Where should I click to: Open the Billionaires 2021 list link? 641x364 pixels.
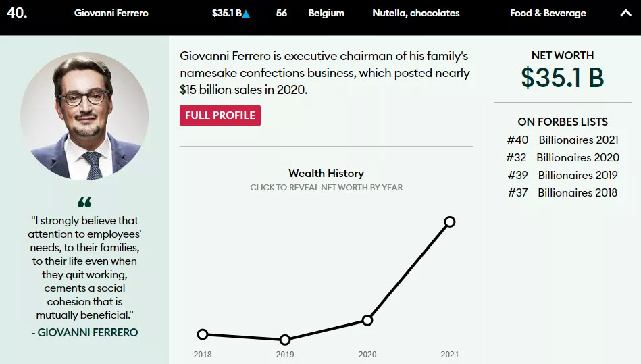(578, 140)
